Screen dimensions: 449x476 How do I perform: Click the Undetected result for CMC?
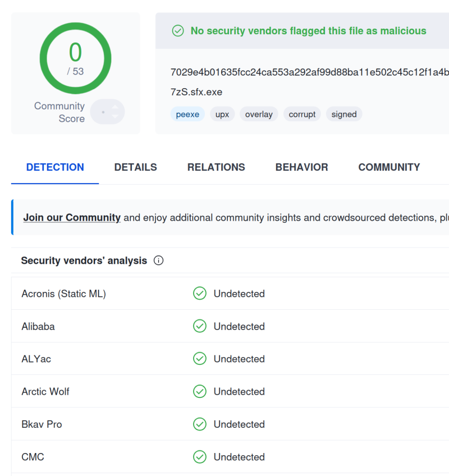tap(239, 457)
